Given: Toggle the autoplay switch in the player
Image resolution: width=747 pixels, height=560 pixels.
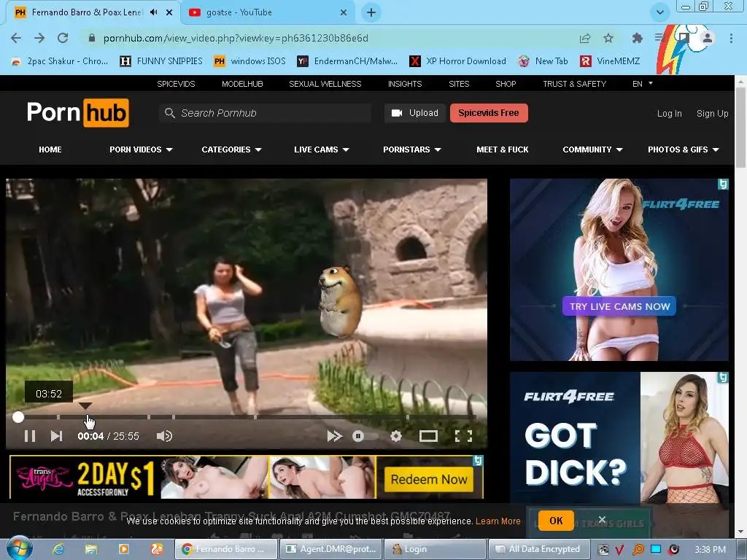Looking at the screenshot, I should click(365, 436).
